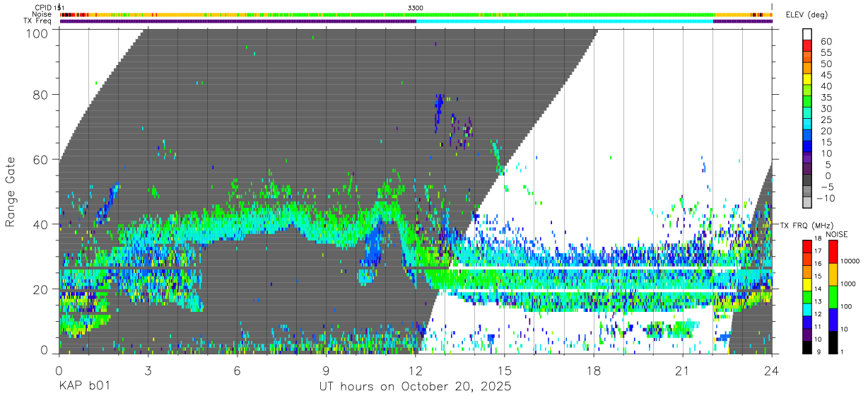Click the TX Freq row label
Image resolution: width=868 pixels, height=401 pixels.
(x=37, y=21)
